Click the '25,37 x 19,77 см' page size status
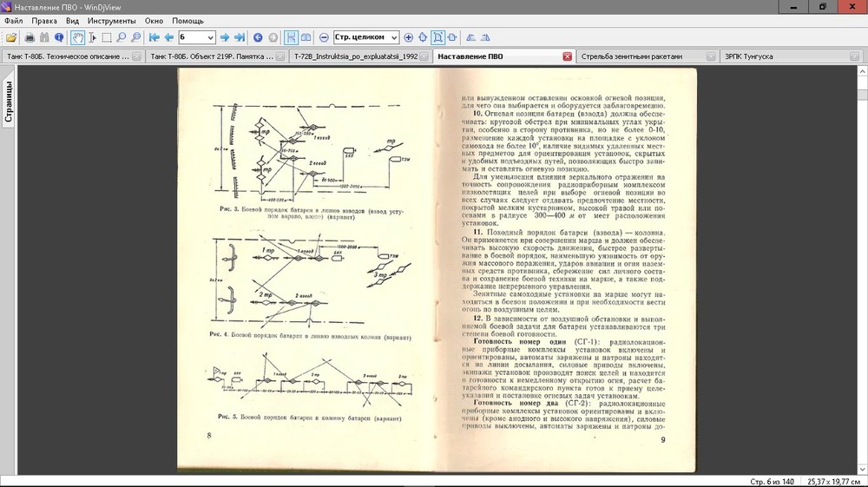This screenshot has width=868, height=487. [x=833, y=482]
